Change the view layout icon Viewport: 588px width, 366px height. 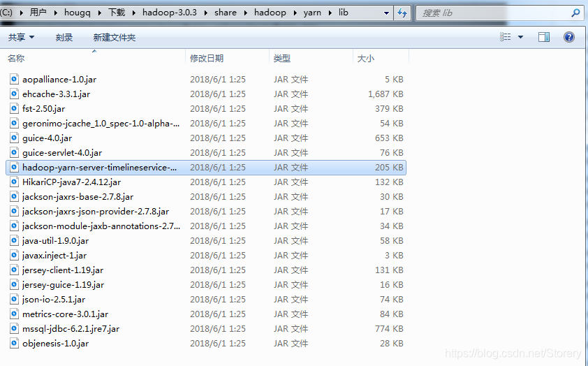[505, 37]
